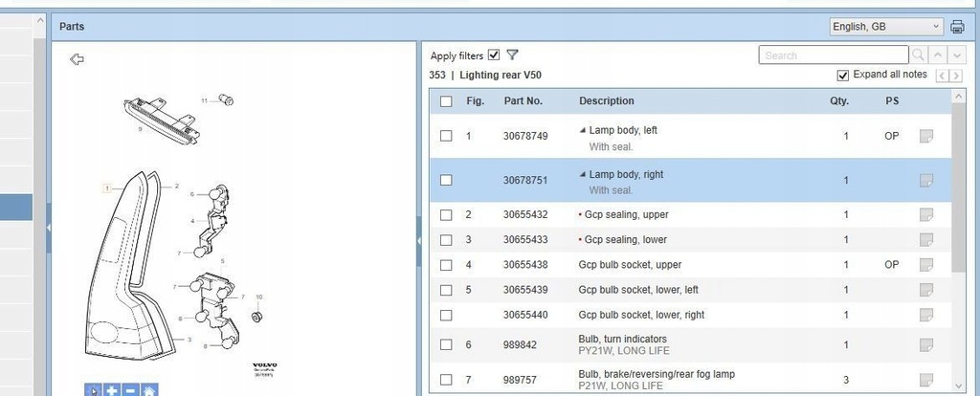Click the back arrow above the diagram
The image size is (980, 396).
[x=77, y=59]
